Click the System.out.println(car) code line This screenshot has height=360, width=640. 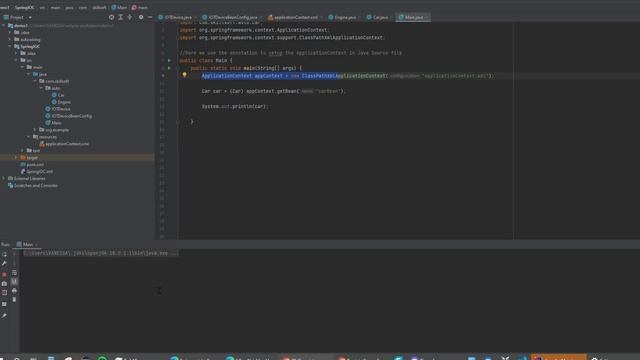tap(235, 107)
